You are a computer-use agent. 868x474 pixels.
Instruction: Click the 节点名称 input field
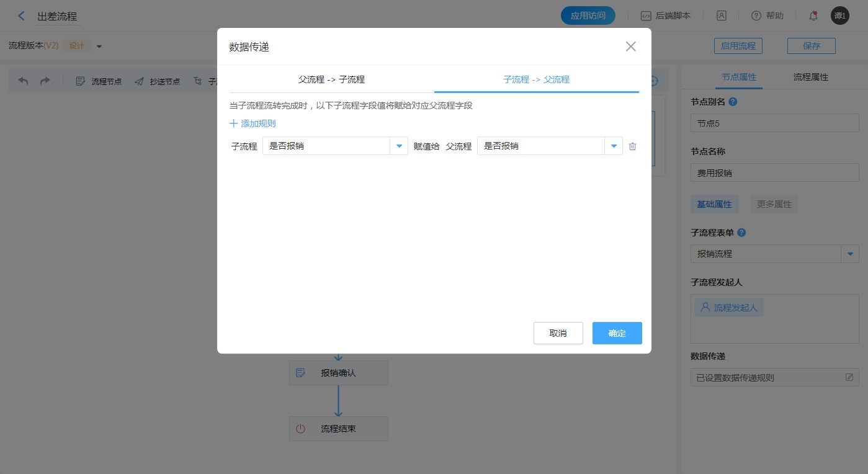(774, 173)
